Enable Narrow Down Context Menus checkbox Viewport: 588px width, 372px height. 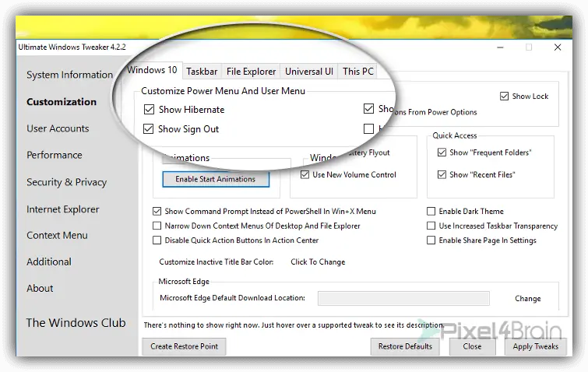point(157,226)
